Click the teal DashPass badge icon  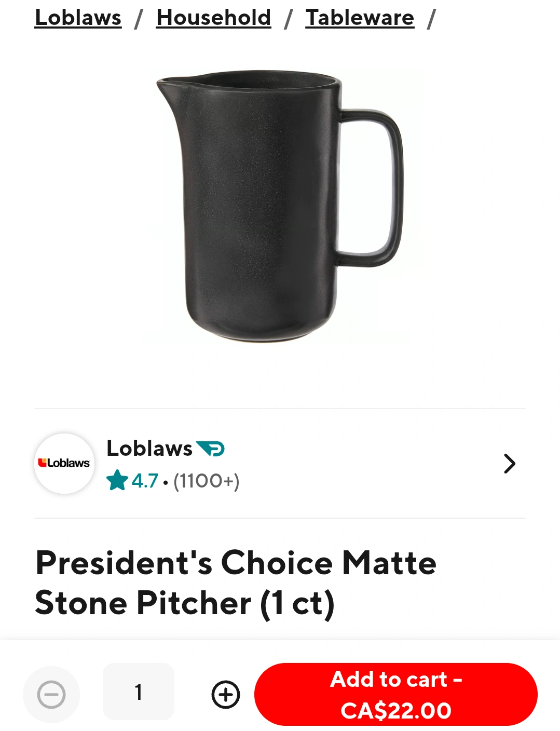click(x=210, y=449)
